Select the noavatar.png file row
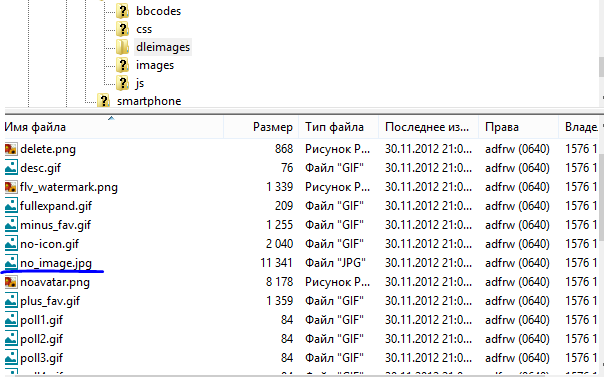604x377 pixels. click(301, 282)
